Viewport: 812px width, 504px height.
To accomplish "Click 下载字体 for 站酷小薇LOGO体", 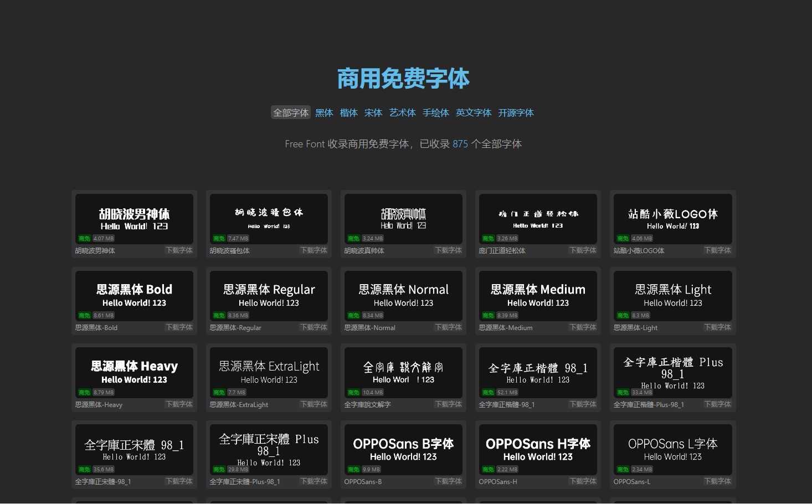I will point(717,250).
